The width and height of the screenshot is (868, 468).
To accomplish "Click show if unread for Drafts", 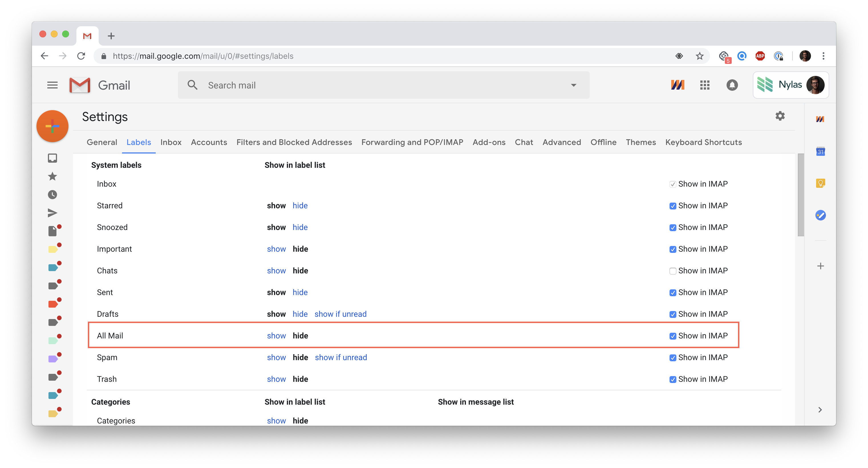I will [x=340, y=314].
